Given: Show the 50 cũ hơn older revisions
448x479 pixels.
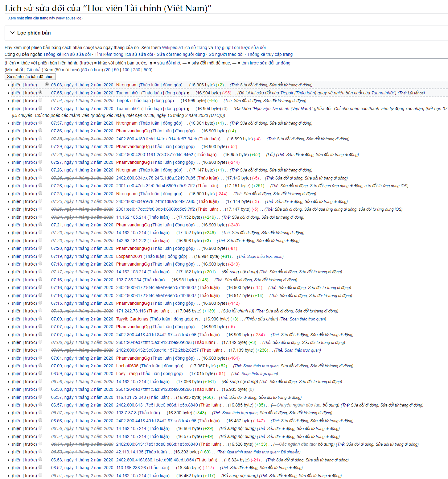Looking at the screenshot, I should [x=92, y=70].
